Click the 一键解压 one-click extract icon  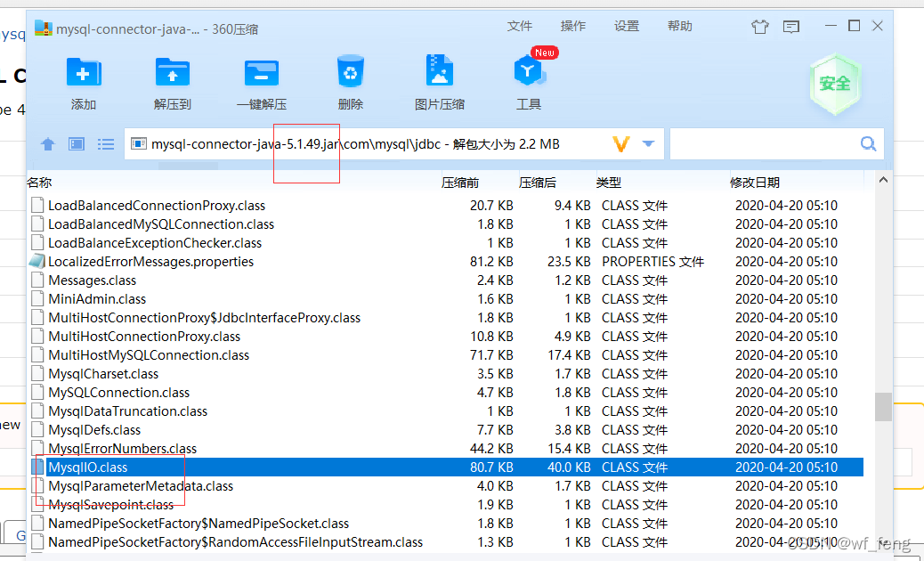261,73
